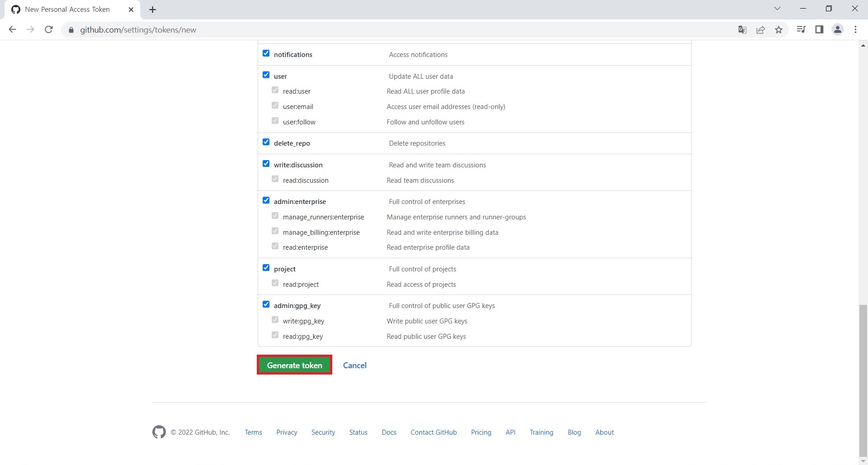Click the site lock icon in address bar

click(71, 30)
